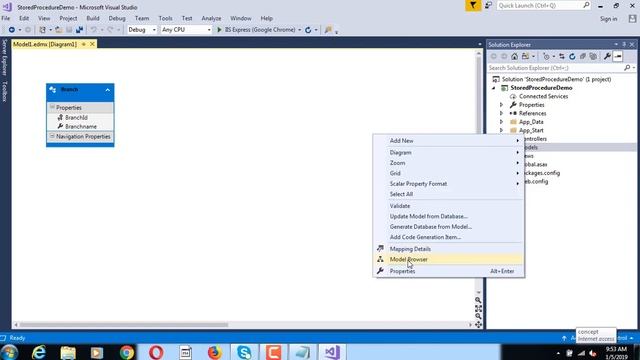Collapse the Branch entity with chevron
640x360 pixels.
coord(108,90)
